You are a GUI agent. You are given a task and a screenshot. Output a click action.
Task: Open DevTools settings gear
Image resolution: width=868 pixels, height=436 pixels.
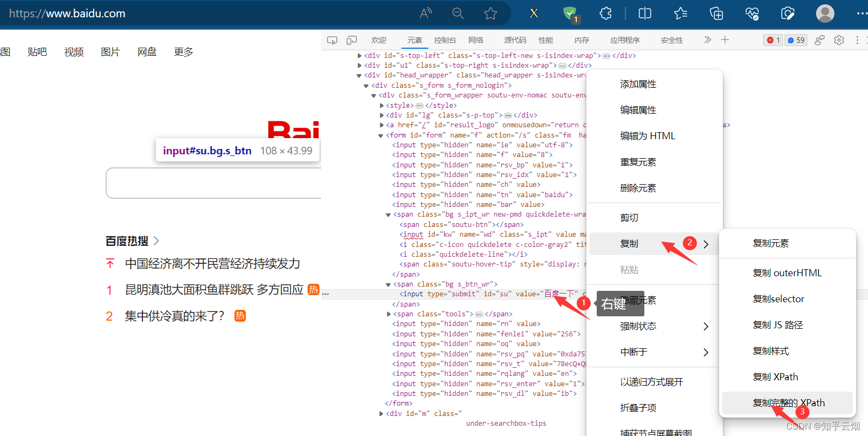pos(839,40)
